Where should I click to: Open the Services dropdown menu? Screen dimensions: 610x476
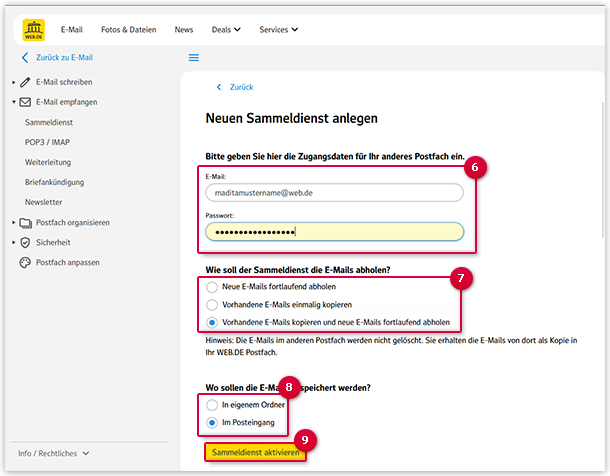pyautogui.click(x=279, y=30)
